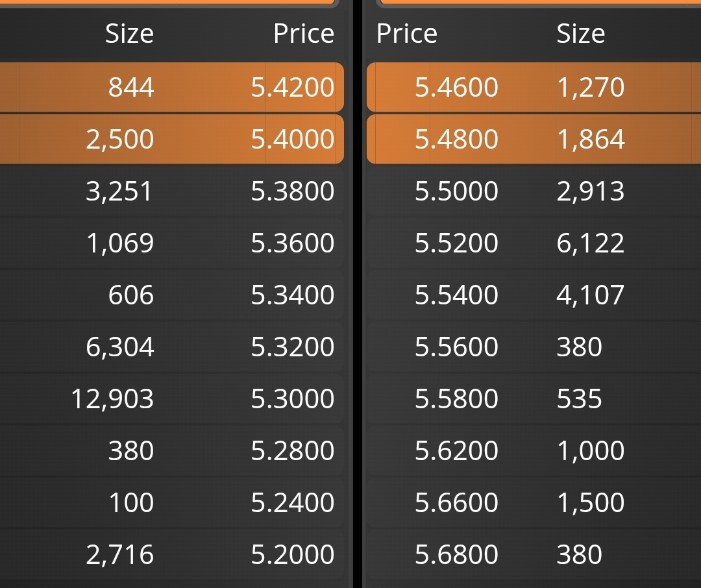
Task: Select the 1,000 size ask at 5.6200
Action: point(534,450)
